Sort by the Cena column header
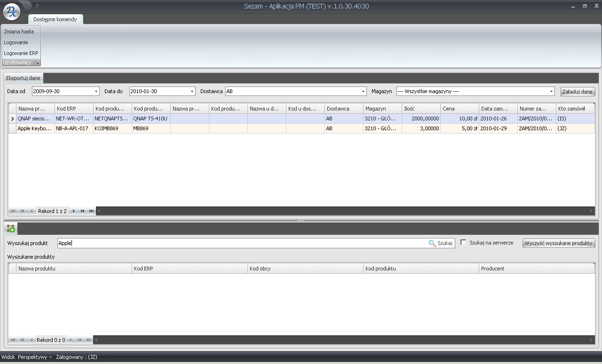 (x=459, y=109)
